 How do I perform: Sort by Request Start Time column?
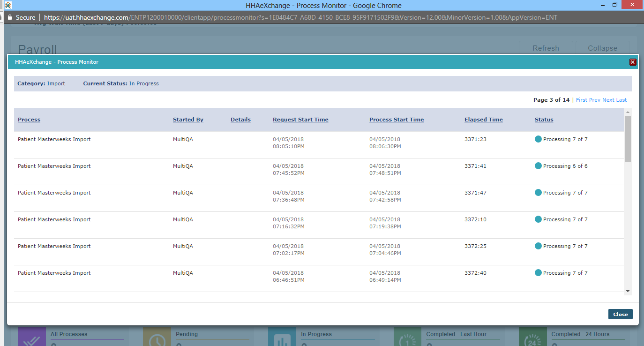point(300,120)
